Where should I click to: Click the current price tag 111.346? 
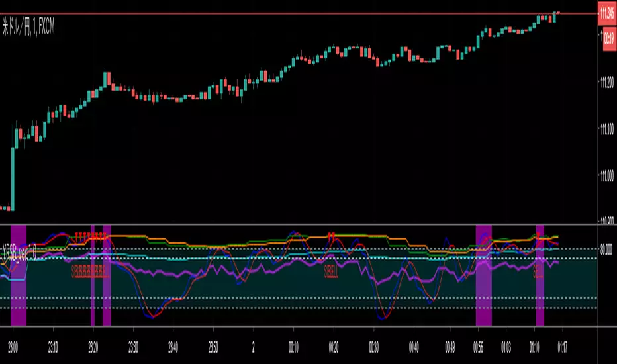click(607, 13)
